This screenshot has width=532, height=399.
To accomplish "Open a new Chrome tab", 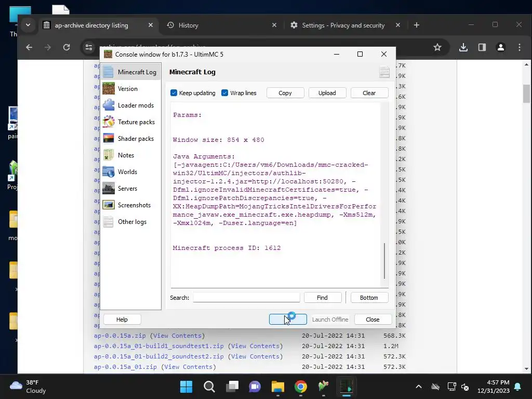I will pos(417,25).
